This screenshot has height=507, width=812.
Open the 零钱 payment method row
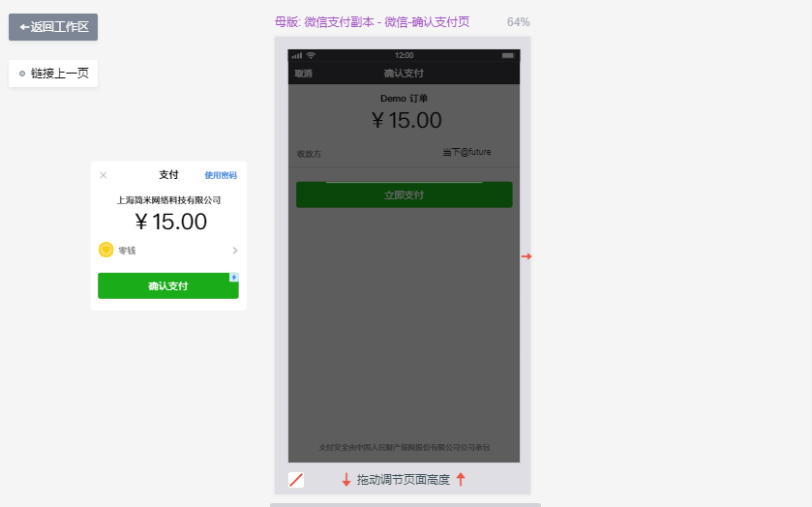[168, 251]
